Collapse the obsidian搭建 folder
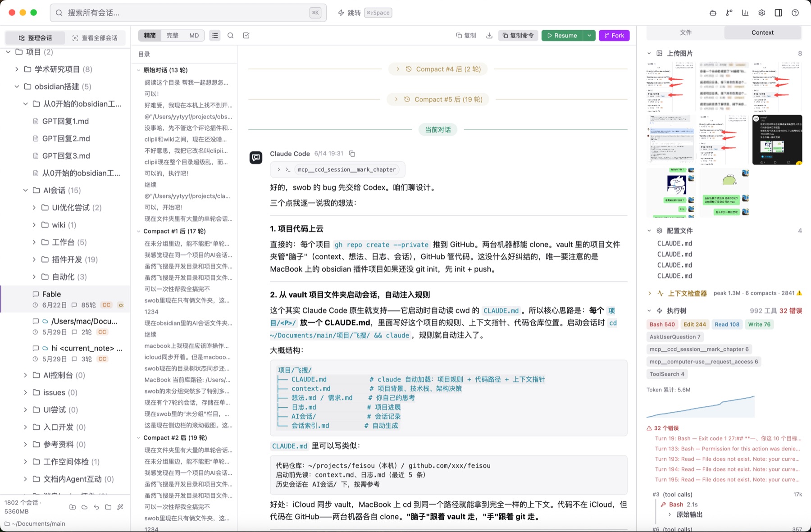The width and height of the screenshot is (811, 532). pos(17,86)
